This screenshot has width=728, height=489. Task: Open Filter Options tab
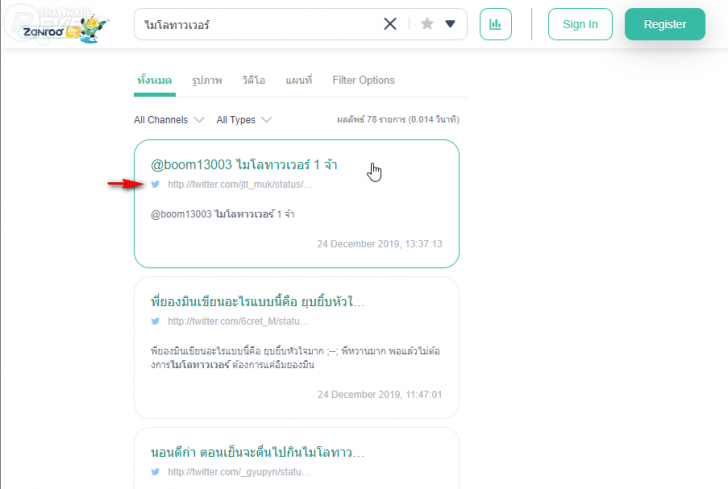[x=364, y=80]
